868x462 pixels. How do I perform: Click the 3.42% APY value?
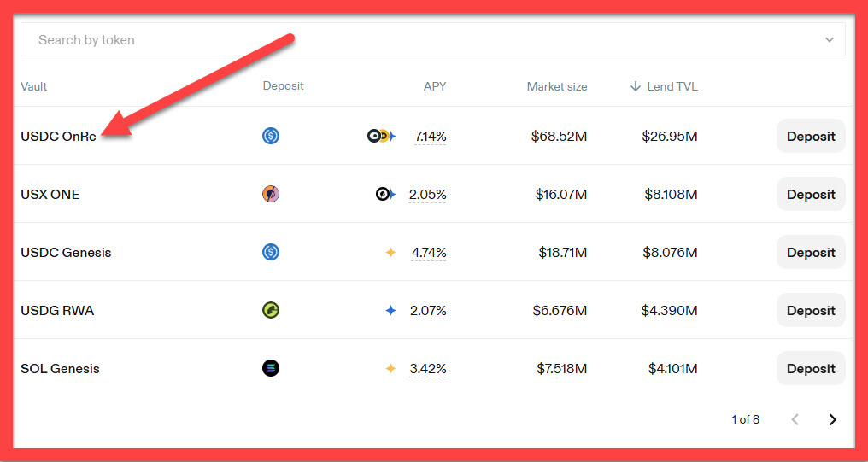coord(427,369)
